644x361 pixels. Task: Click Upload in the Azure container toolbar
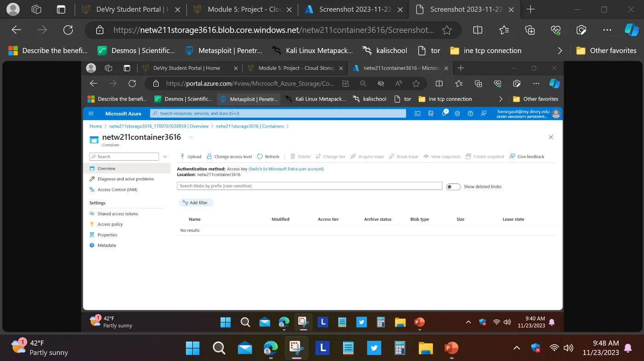coord(190,157)
